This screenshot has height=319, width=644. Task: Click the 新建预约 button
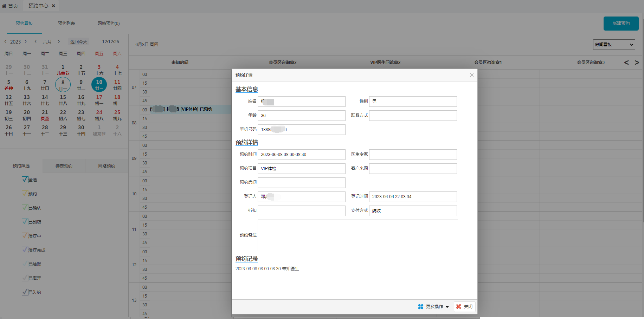tap(621, 24)
